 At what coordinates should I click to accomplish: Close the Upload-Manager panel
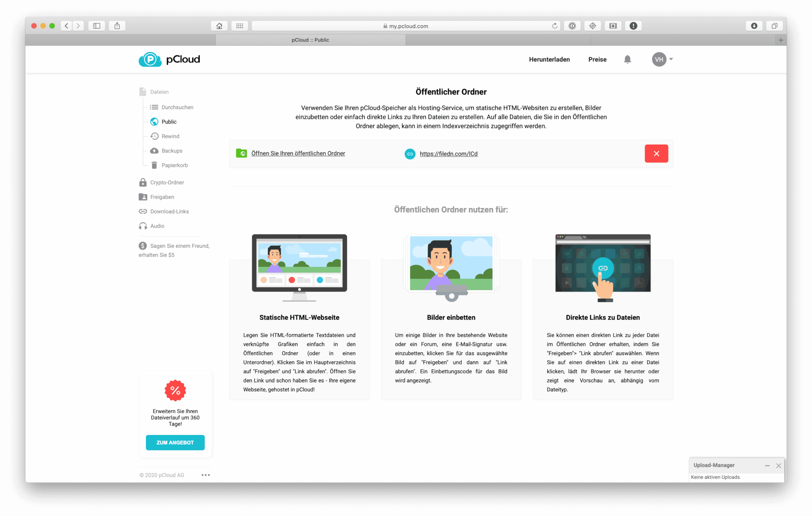click(x=778, y=465)
